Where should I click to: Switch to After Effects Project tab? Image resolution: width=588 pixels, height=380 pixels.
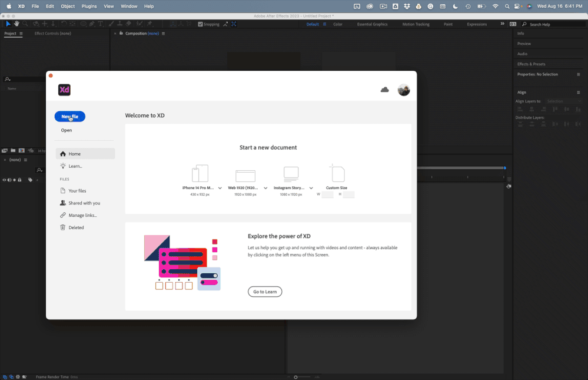coord(10,34)
